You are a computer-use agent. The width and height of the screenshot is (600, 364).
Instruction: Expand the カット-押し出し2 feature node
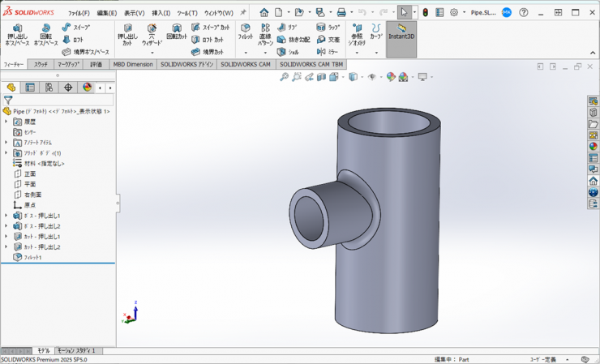coord(6,247)
